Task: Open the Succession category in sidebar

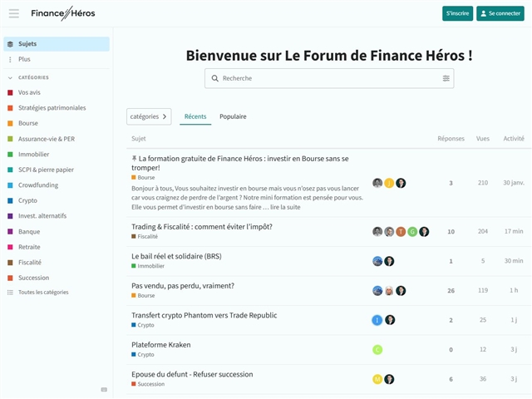Action: (33, 278)
